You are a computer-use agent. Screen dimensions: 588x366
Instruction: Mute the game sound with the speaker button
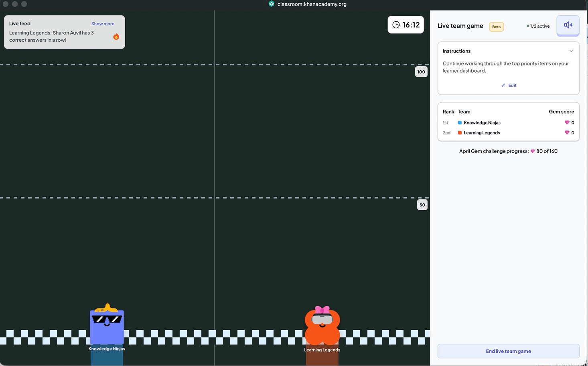tap(568, 25)
